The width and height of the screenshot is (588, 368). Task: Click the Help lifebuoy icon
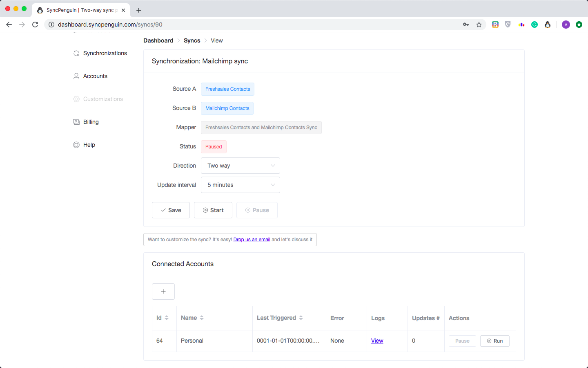click(x=76, y=145)
